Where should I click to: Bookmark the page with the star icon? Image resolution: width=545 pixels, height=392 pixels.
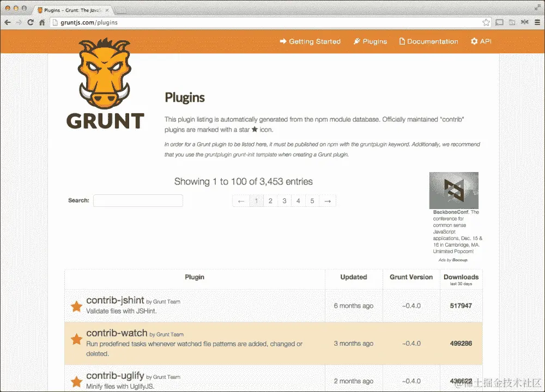click(x=486, y=22)
